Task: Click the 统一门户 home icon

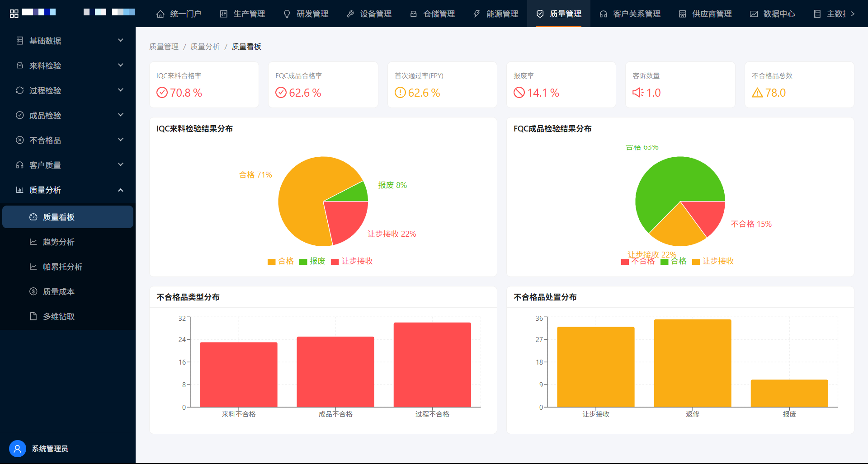Action: pyautogui.click(x=160, y=14)
